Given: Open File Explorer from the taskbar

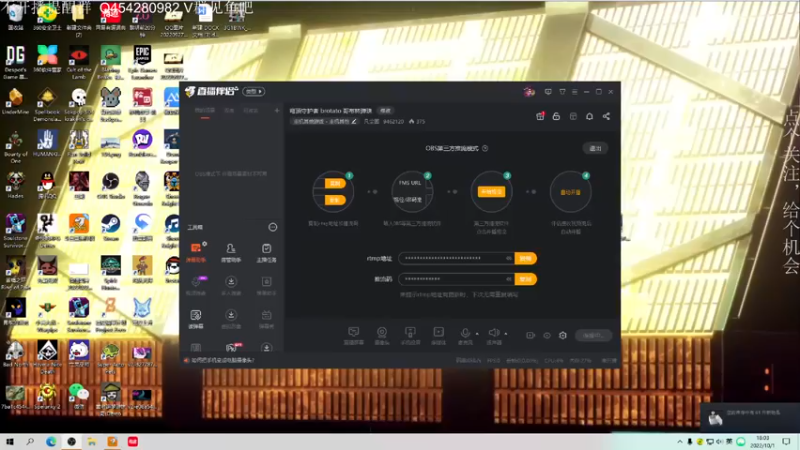Looking at the screenshot, I should click(92, 442).
